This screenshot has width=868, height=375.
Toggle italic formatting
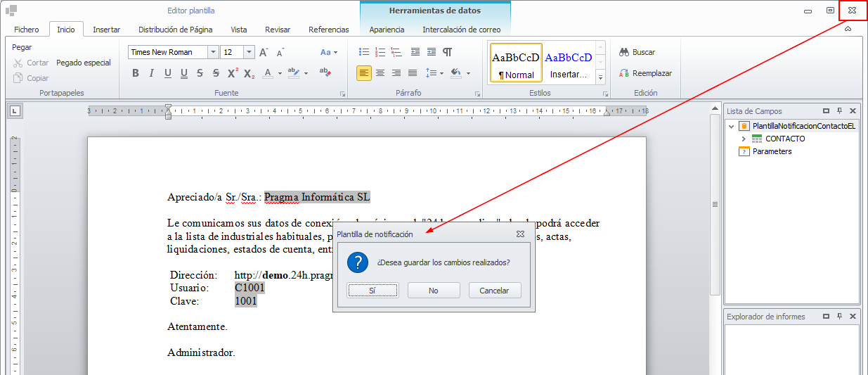(x=151, y=73)
